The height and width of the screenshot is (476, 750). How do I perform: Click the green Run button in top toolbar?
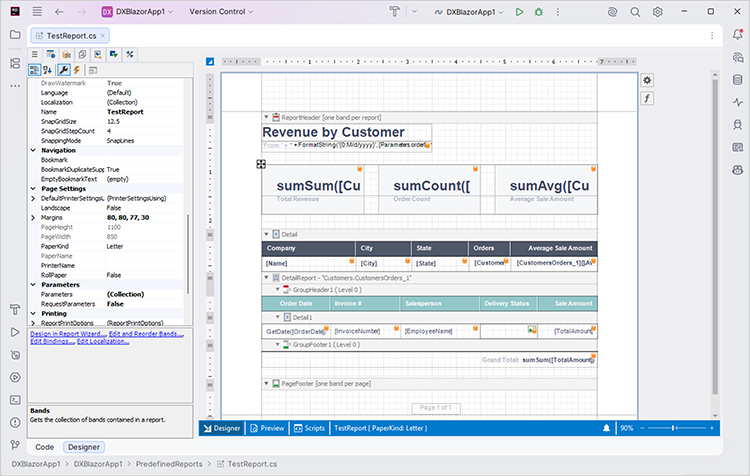(519, 12)
